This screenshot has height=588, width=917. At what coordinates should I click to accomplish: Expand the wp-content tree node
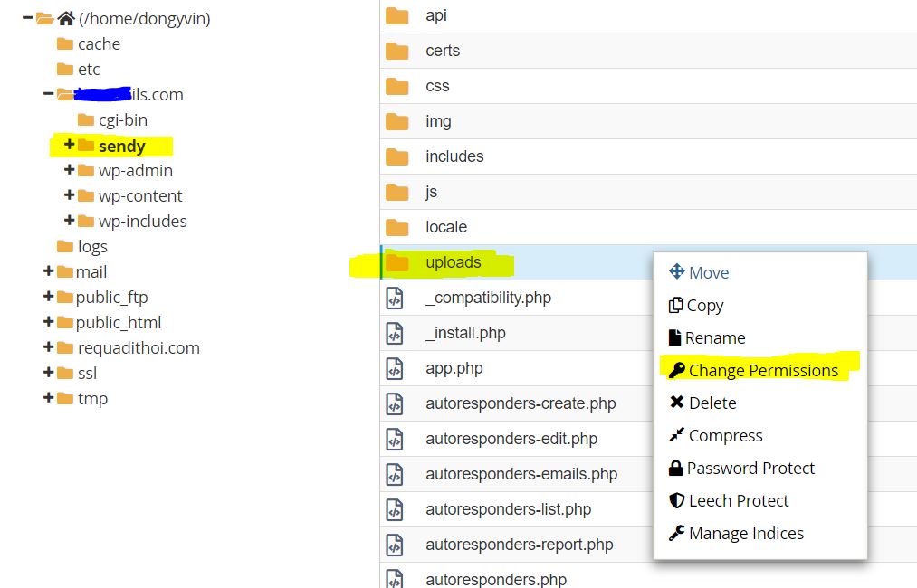[69, 195]
